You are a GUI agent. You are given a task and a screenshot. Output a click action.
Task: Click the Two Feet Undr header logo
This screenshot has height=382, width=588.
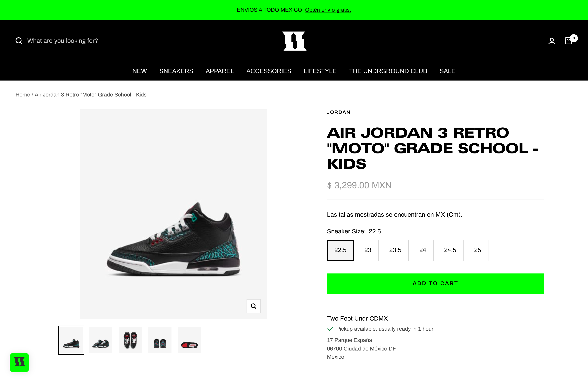click(294, 41)
